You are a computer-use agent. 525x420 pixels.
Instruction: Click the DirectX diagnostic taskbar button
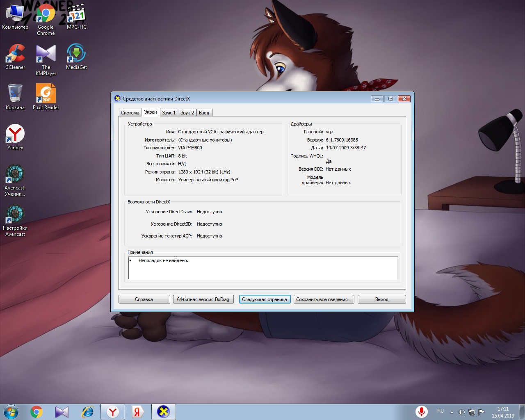point(164,412)
